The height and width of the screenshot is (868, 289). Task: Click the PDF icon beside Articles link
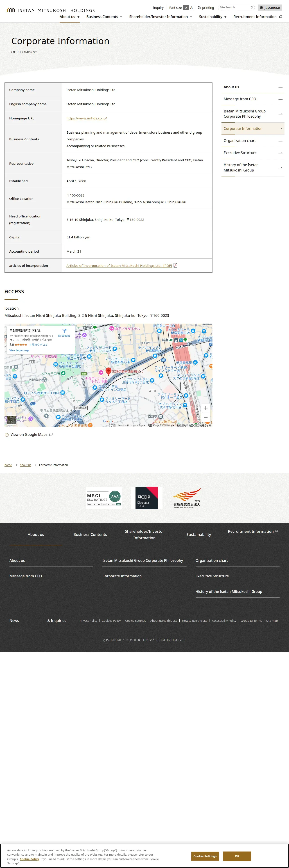click(x=175, y=265)
